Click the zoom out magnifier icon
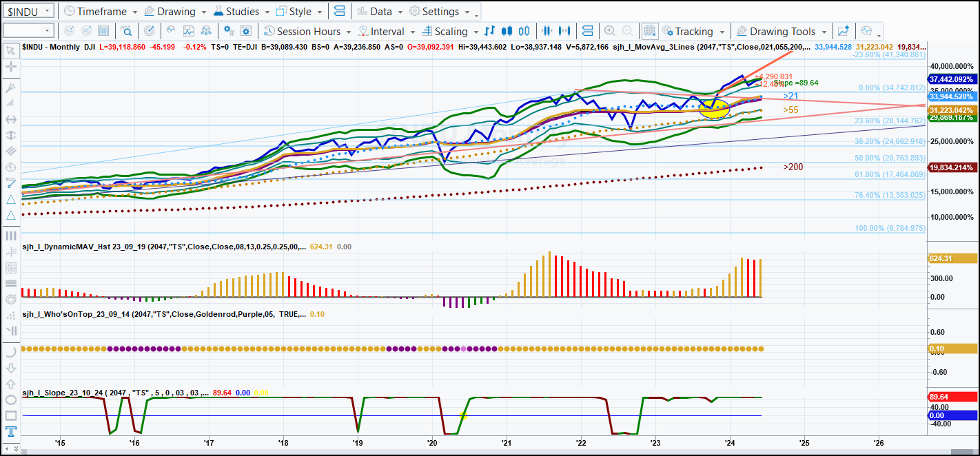The image size is (980, 456). coord(627,31)
